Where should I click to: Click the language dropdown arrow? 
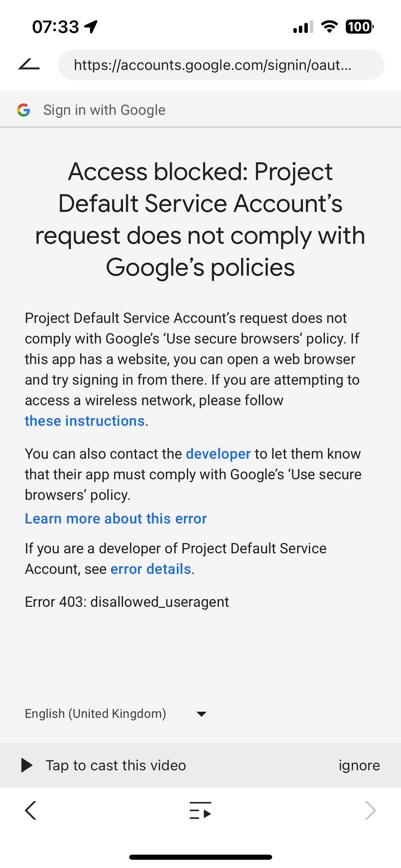202,714
